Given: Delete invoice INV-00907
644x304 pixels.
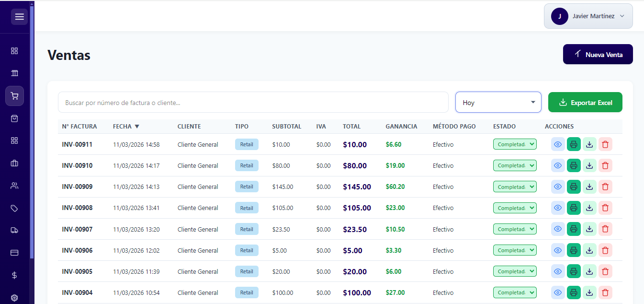Looking at the screenshot, I should pyautogui.click(x=605, y=229).
